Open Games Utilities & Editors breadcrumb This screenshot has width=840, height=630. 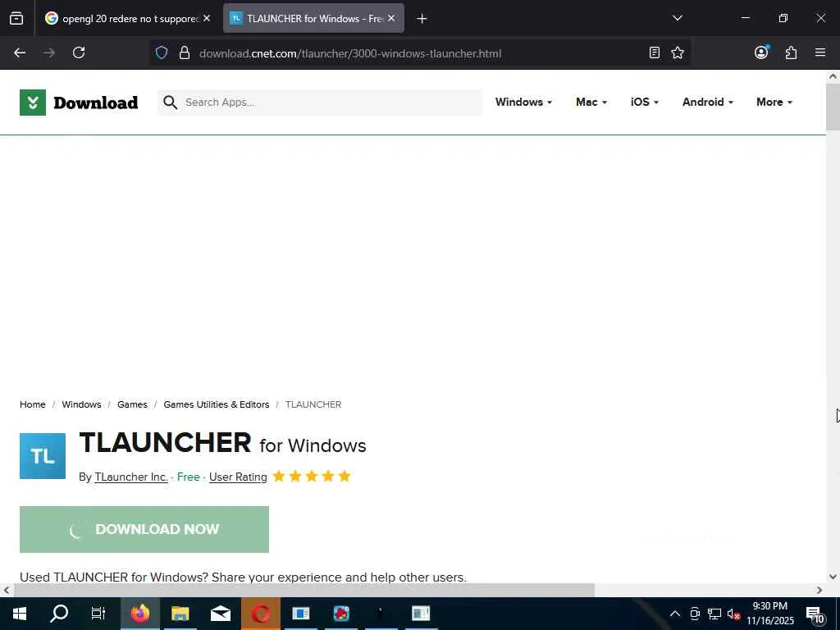pyautogui.click(x=217, y=404)
